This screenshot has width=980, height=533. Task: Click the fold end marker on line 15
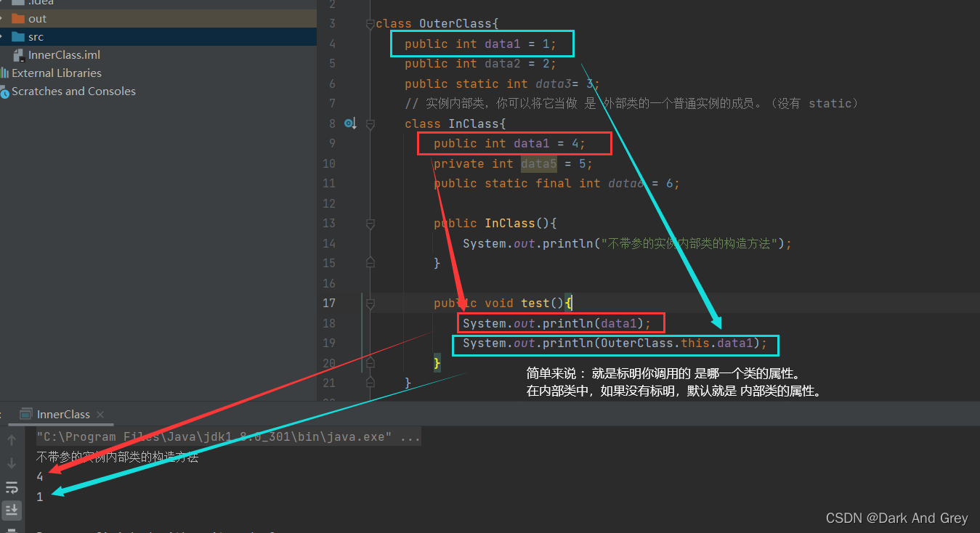click(370, 262)
